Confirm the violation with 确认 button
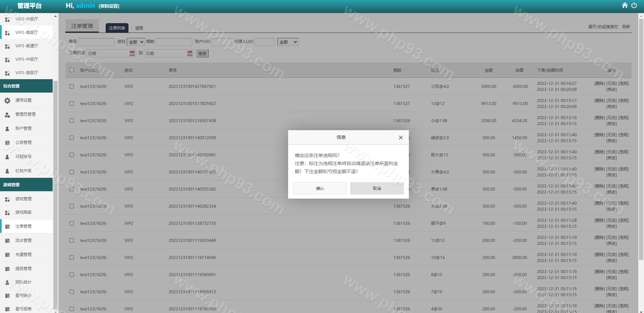This screenshot has height=313, width=644. click(320, 189)
